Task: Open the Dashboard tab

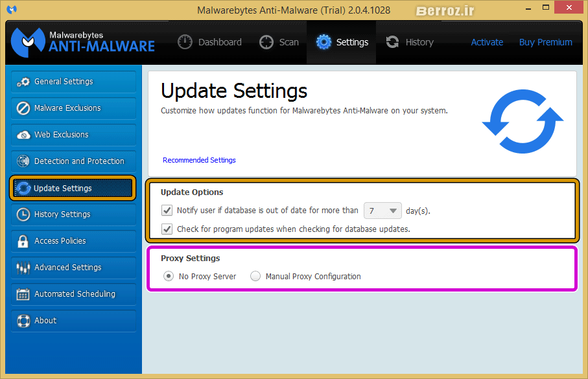Action: [x=209, y=42]
